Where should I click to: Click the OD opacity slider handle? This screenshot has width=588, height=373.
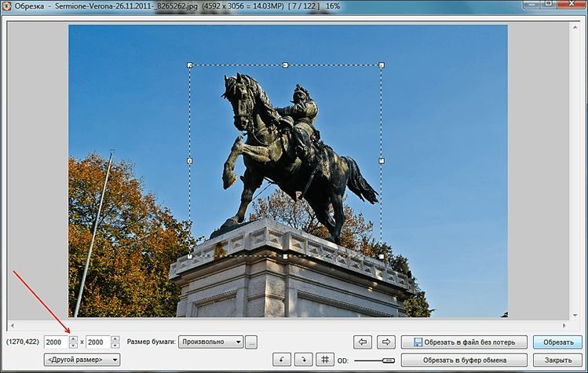click(x=389, y=360)
